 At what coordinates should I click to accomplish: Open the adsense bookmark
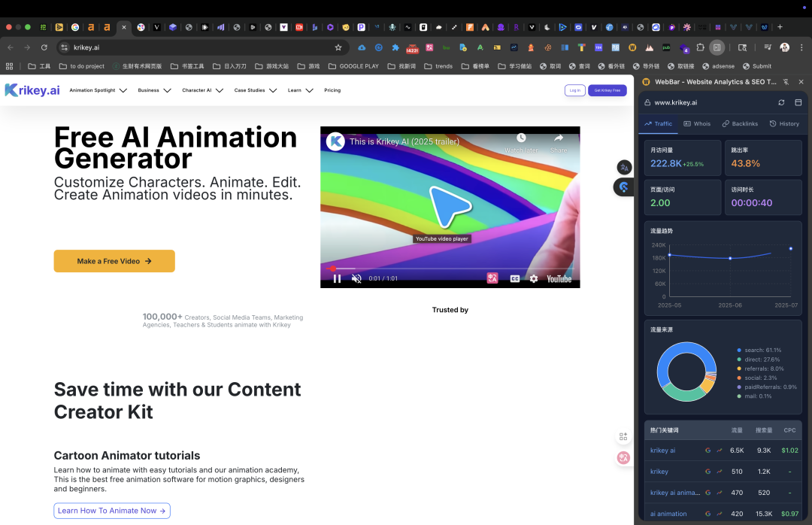(718, 66)
